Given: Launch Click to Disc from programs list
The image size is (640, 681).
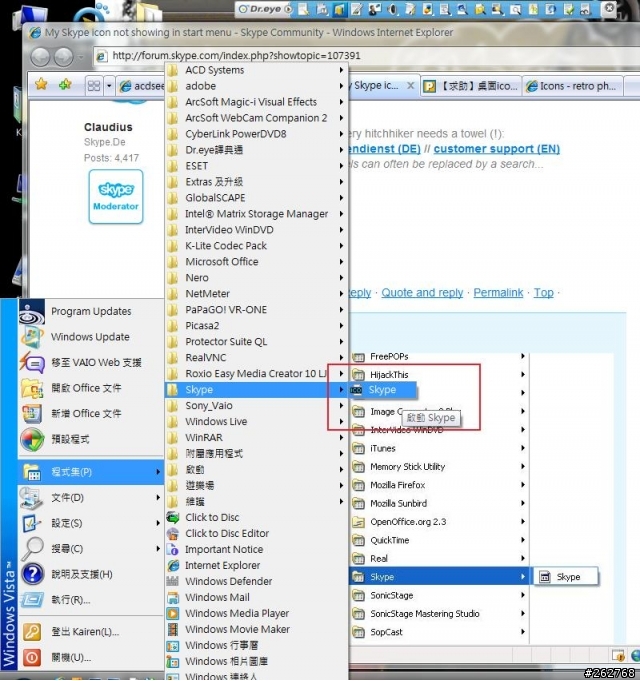Looking at the screenshot, I should [256, 518].
